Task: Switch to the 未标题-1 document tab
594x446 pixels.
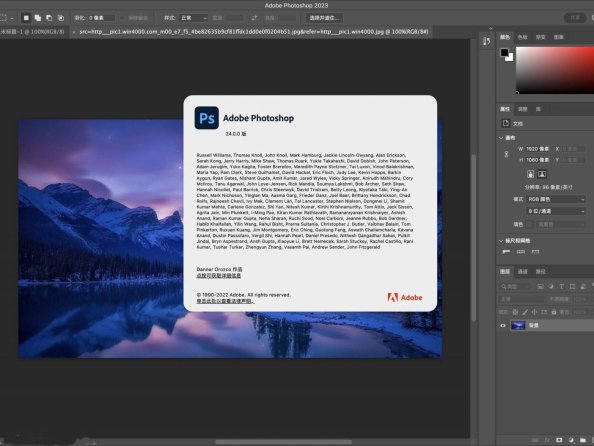Action: (x=32, y=32)
